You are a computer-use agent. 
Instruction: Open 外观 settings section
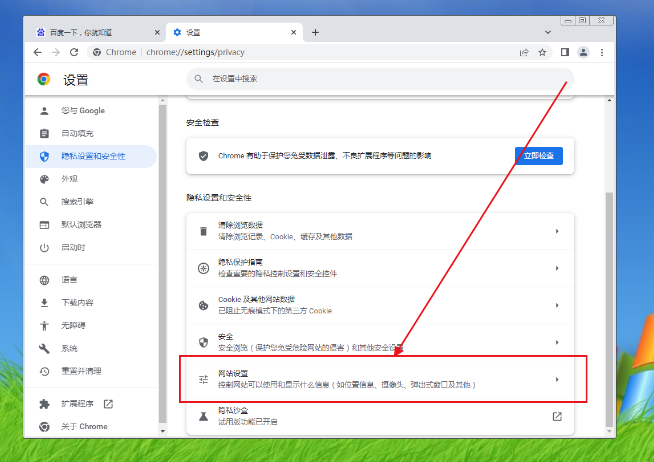(91, 179)
